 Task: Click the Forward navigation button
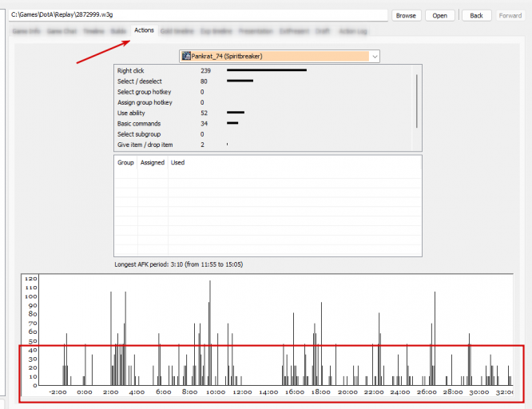(x=510, y=16)
